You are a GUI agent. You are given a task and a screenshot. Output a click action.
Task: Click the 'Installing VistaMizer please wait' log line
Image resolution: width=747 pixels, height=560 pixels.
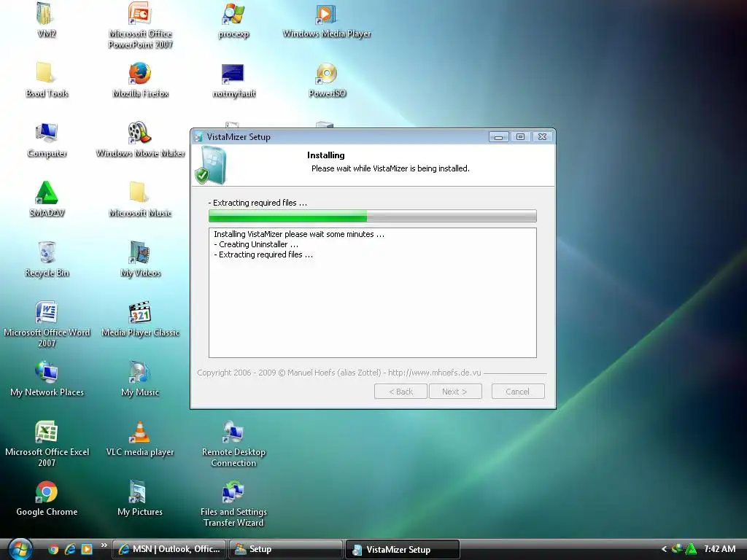pyautogui.click(x=298, y=234)
